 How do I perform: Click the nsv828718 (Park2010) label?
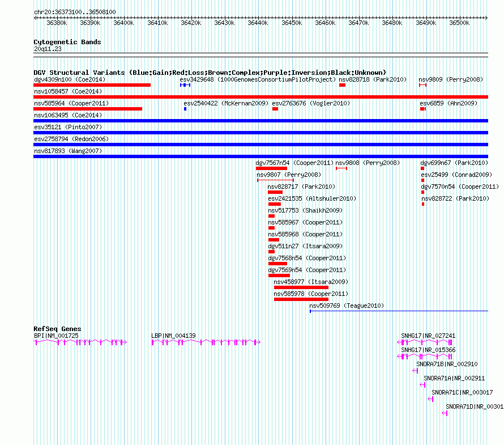[373, 79]
